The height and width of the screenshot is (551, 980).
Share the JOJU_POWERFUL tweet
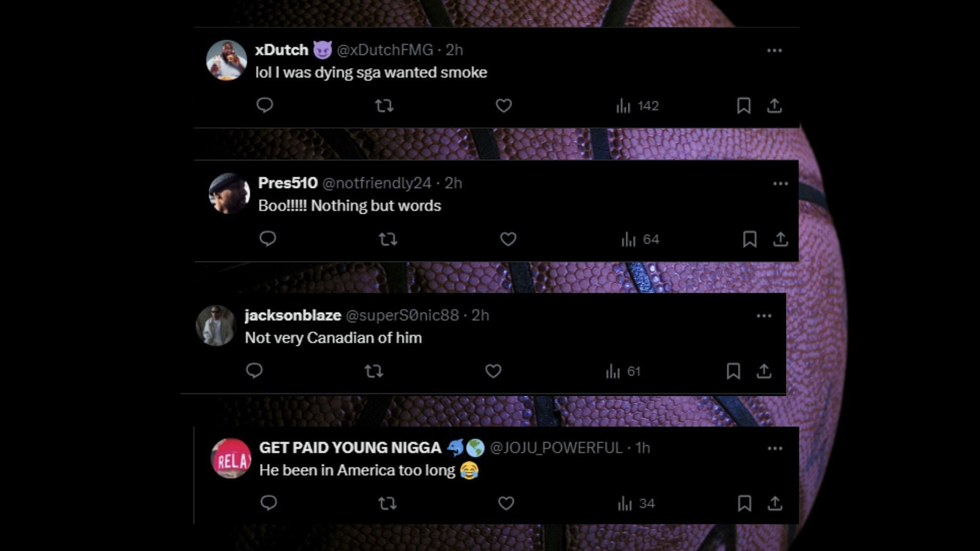775,504
